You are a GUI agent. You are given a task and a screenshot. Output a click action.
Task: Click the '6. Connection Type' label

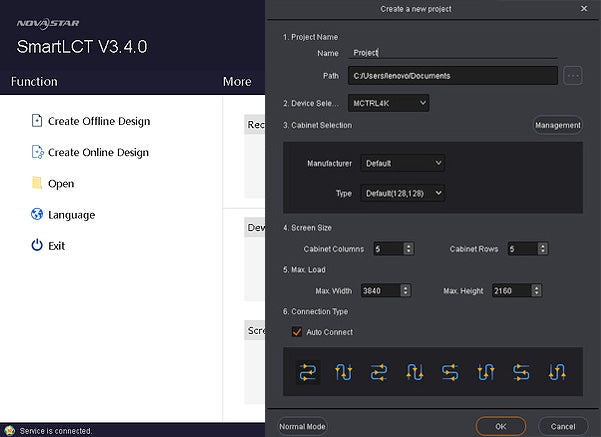pos(315,311)
